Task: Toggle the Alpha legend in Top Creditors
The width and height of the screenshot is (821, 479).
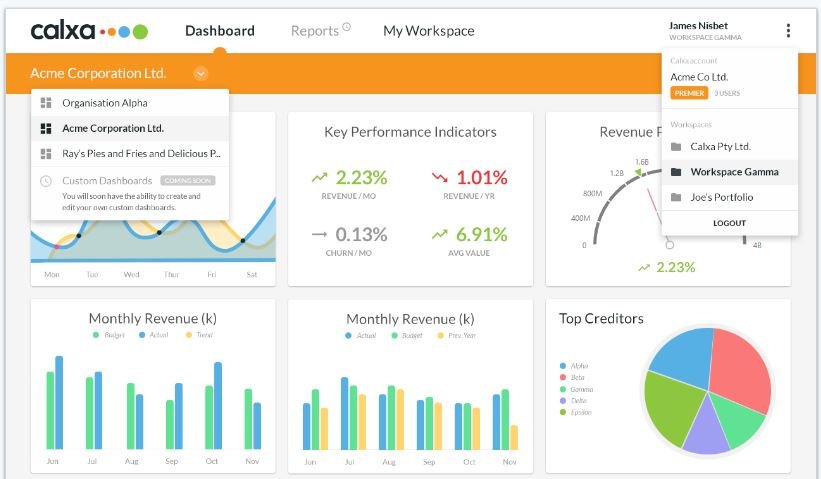Action: [x=574, y=366]
